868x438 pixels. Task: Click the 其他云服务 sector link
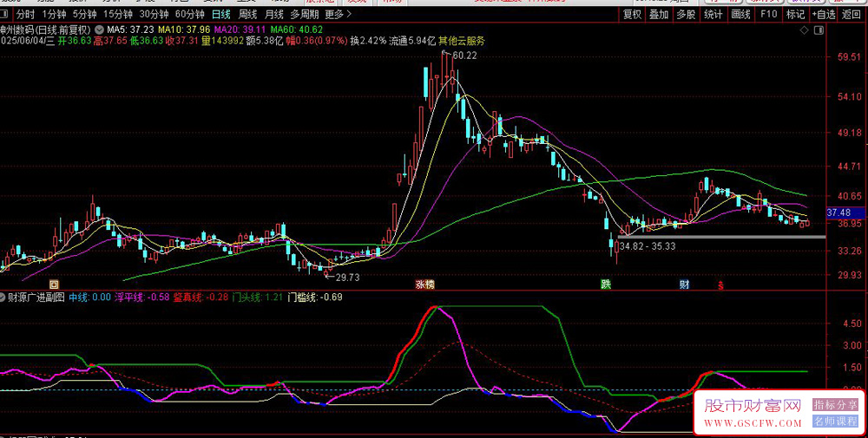tap(461, 41)
